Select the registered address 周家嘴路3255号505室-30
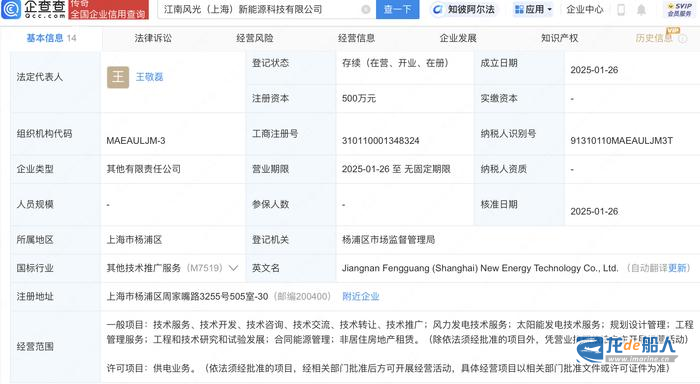The image size is (700, 384). click(x=188, y=296)
